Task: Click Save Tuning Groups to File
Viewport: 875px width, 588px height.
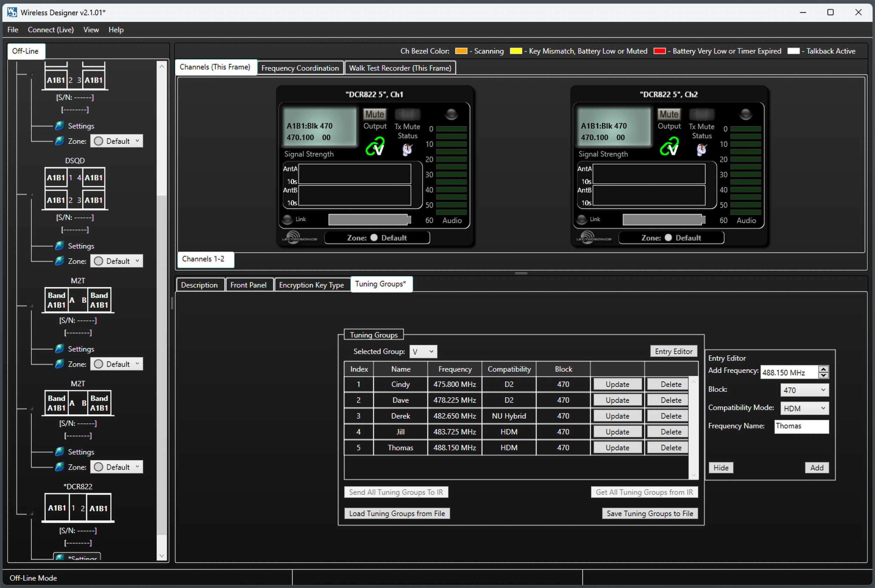Action: tap(649, 513)
